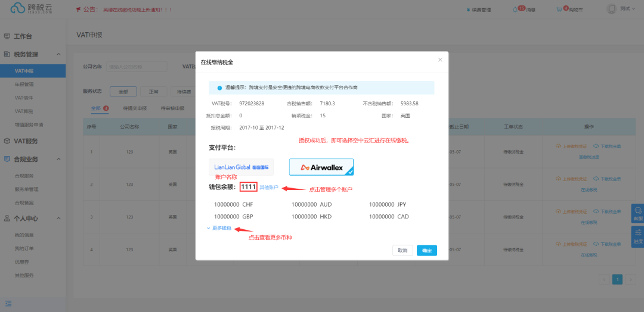Expand 更多钱包 to show more wallets
This screenshot has width=644, height=312.
(219, 228)
